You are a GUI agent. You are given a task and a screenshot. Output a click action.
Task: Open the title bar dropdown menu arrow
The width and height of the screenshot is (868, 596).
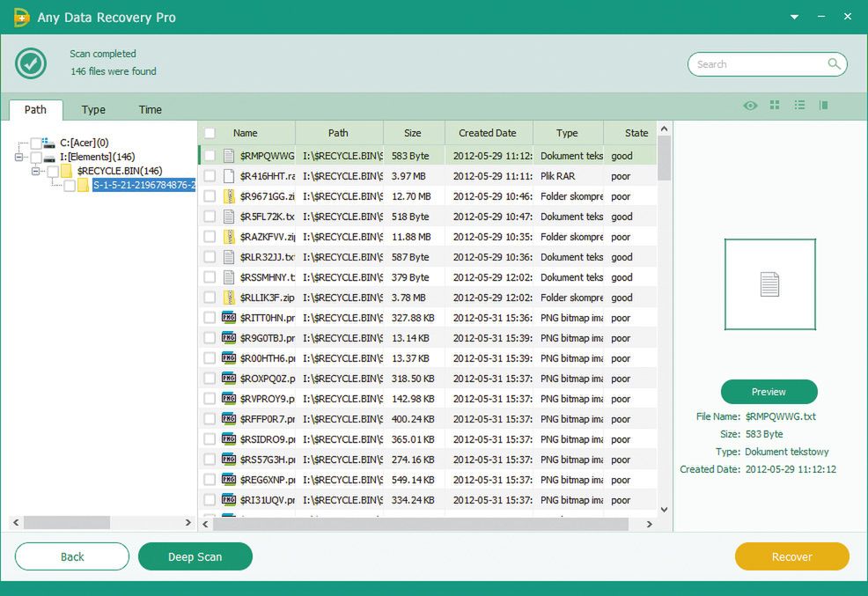(795, 17)
